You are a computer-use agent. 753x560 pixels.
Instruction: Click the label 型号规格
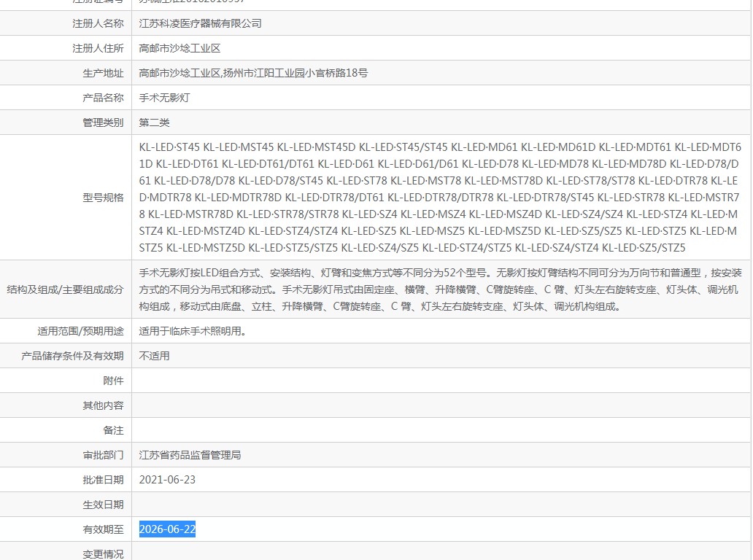coord(103,198)
